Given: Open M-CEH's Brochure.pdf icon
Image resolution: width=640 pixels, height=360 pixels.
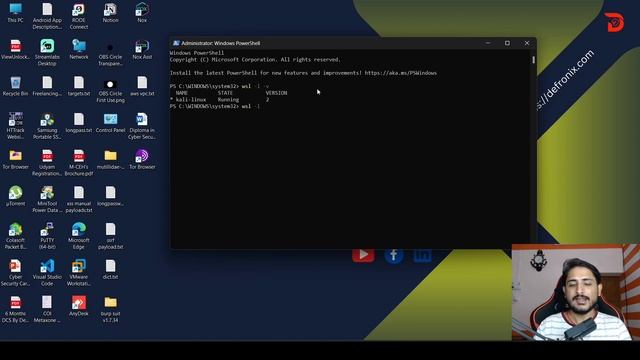Looking at the screenshot, I should coord(79,163).
